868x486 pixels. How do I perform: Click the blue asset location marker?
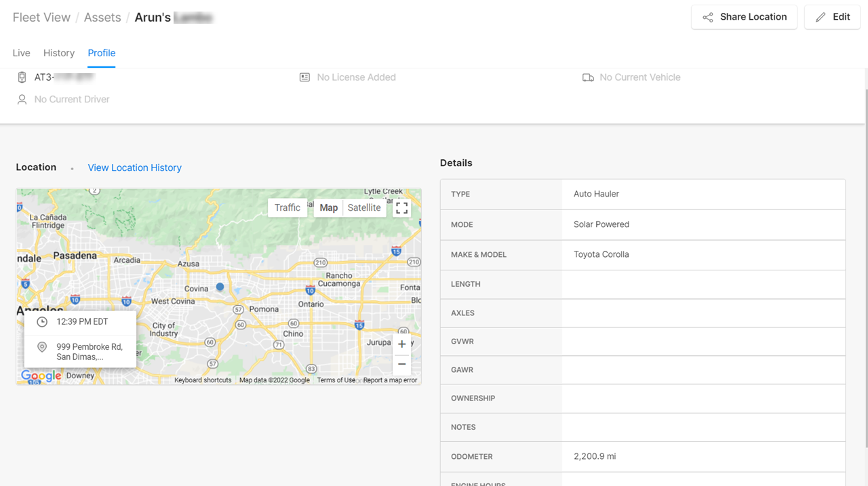pos(220,287)
